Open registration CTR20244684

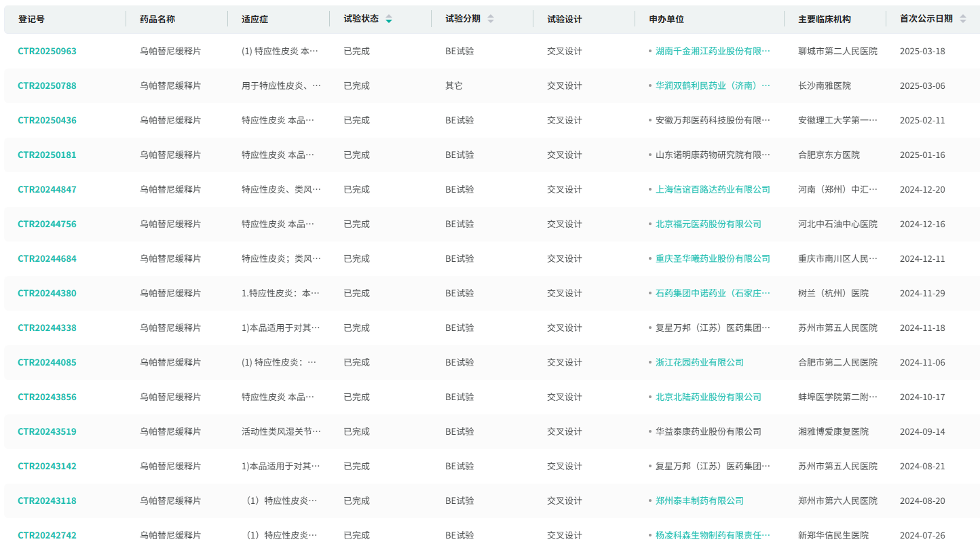47,258
